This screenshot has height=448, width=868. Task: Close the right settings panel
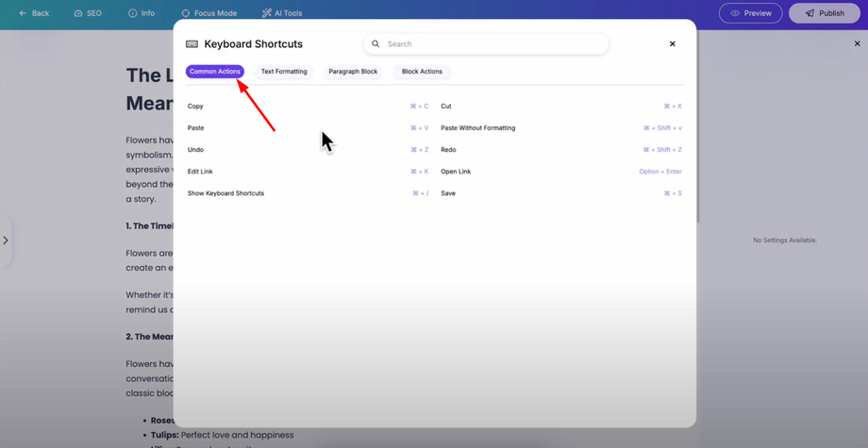click(857, 43)
